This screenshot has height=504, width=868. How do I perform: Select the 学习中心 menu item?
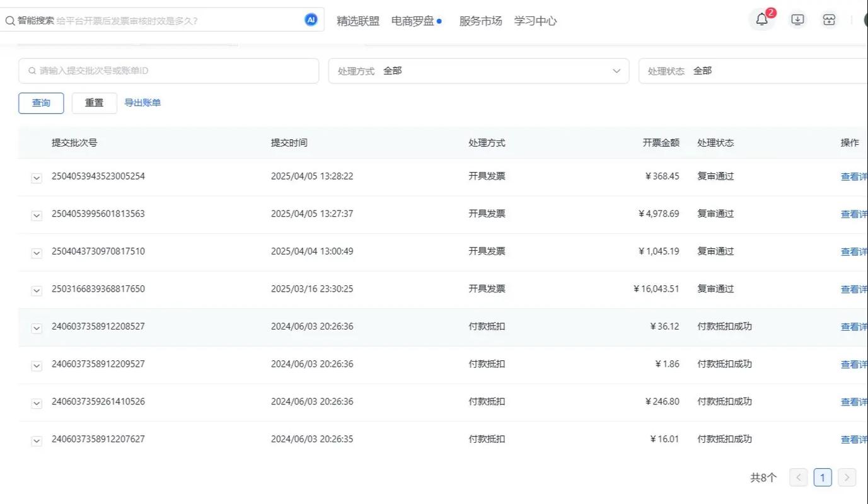point(535,20)
